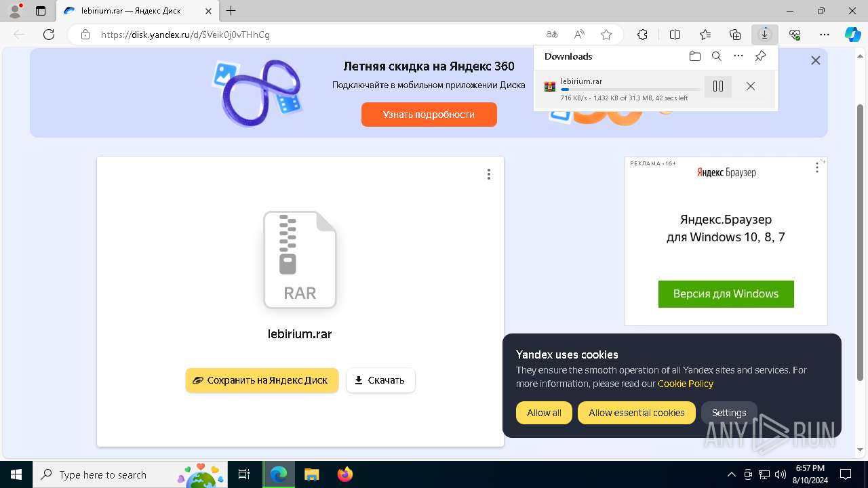Click the Яндекс Браузер ad logo
Image resolution: width=868 pixels, height=488 pixels.
click(x=726, y=172)
